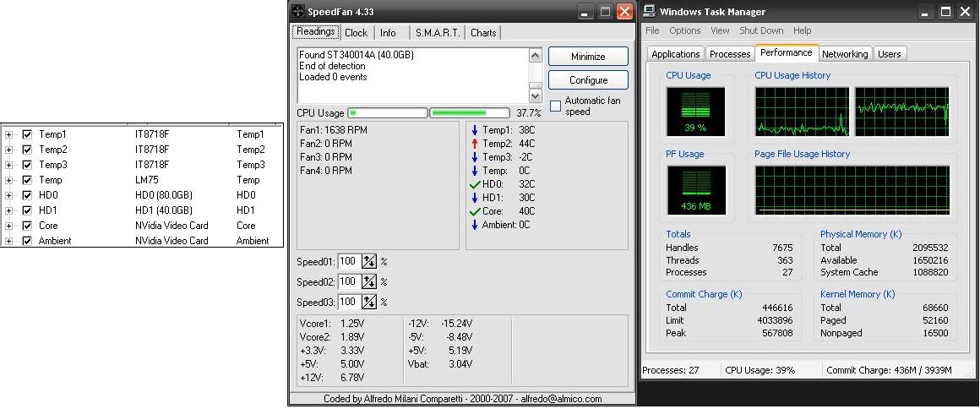Click the SpeedFan Configure button
Image resolution: width=980 pixels, height=409 pixels.
coord(588,80)
